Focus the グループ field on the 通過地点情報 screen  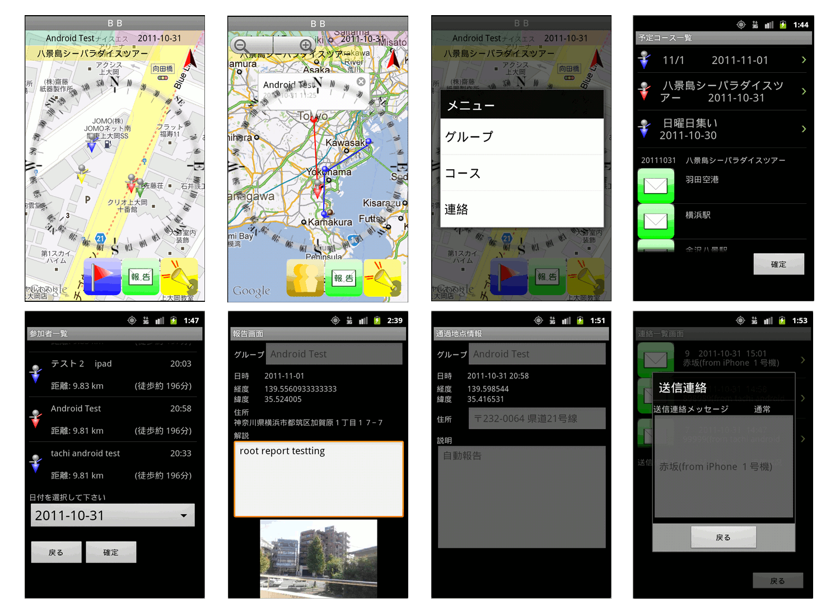coord(538,354)
